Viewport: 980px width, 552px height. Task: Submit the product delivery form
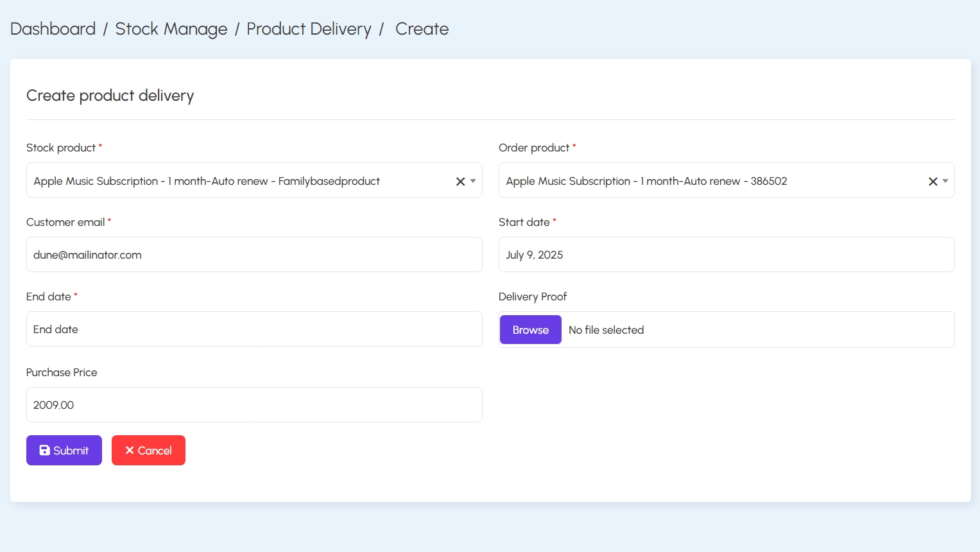coord(64,451)
